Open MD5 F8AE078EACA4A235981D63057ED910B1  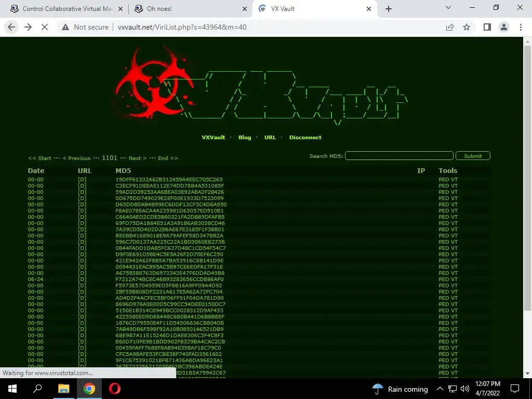pos(170,211)
